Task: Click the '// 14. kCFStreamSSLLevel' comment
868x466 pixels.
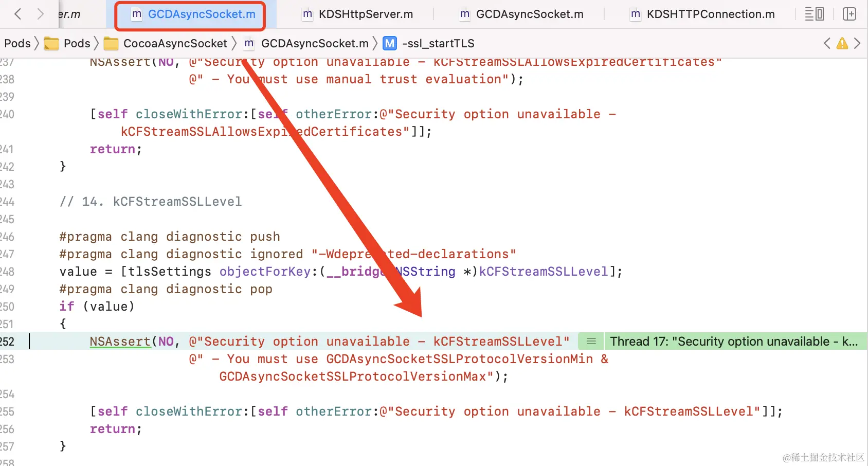Action: click(151, 202)
